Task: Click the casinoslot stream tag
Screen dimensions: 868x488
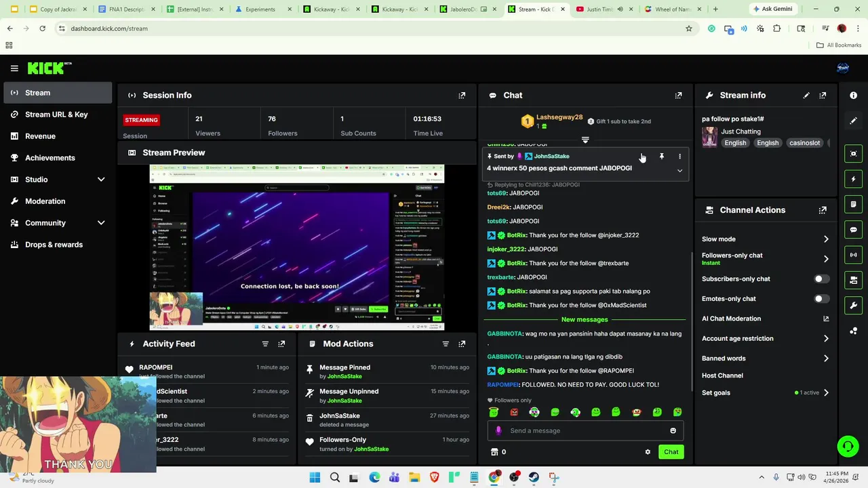Action: pos(805,143)
